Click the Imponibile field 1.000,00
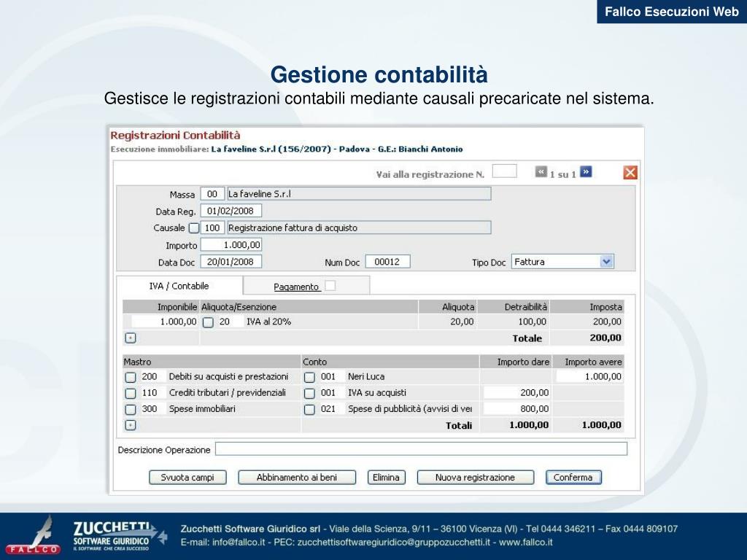747x560 pixels. [165, 322]
